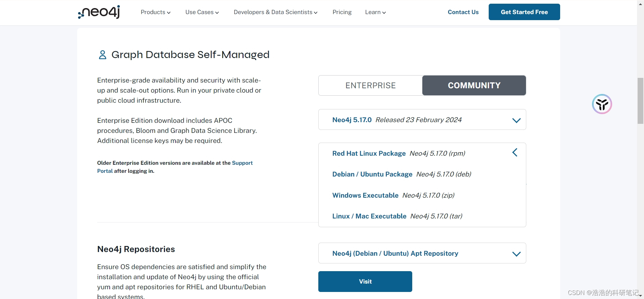Open Developers & Data Scientists menu

coord(275,12)
